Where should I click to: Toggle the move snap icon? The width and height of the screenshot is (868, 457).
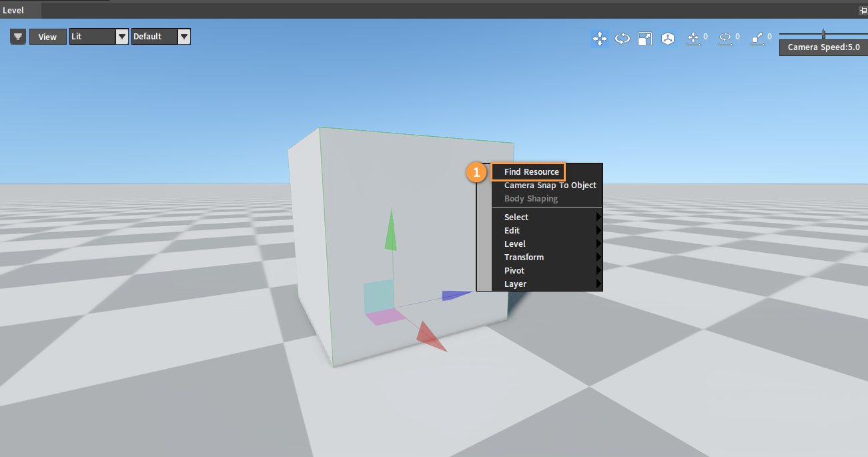693,39
